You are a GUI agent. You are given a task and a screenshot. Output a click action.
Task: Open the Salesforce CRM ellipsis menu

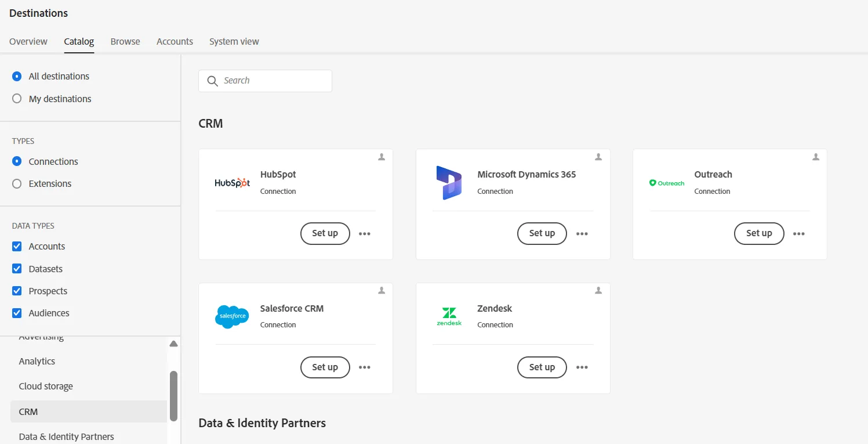click(x=364, y=367)
